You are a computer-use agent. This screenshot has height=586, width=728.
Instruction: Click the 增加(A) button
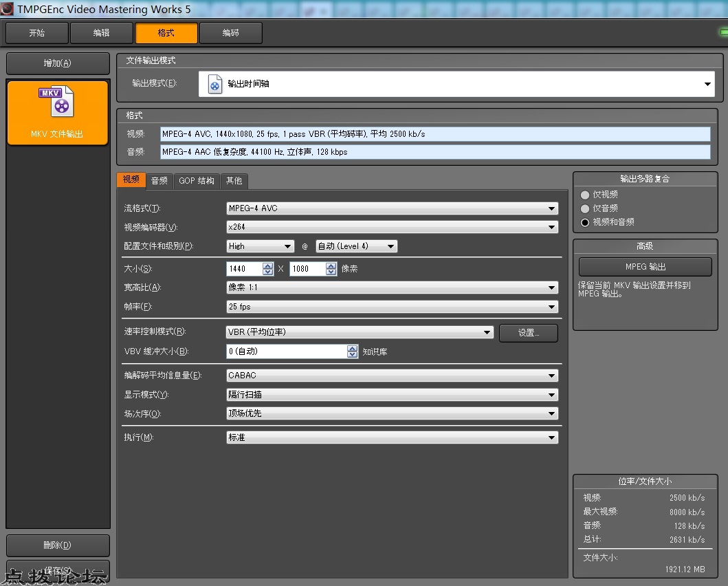click(58, 63)
